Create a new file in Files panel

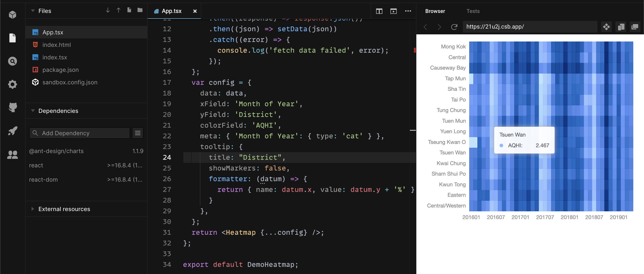pyautogui.click(x=129, y=10)
